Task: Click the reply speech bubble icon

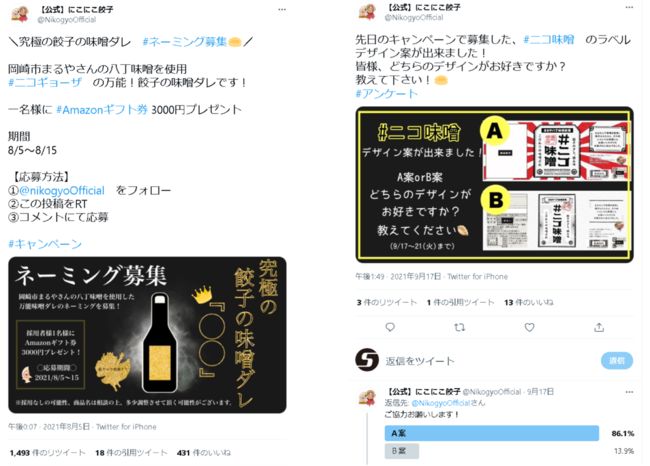Action: click(390, 327)
